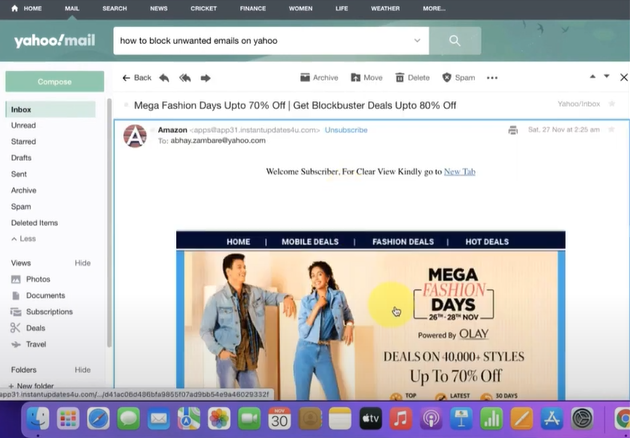Open the Spam folder in sidebar
The width and height of the screenshot is (630, 438).
[21, 207]
